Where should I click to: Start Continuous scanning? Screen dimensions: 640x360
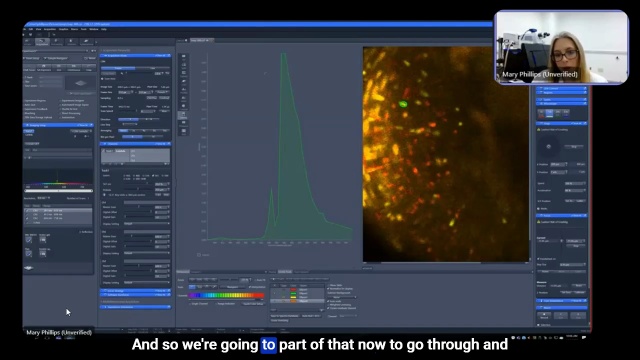74,68
